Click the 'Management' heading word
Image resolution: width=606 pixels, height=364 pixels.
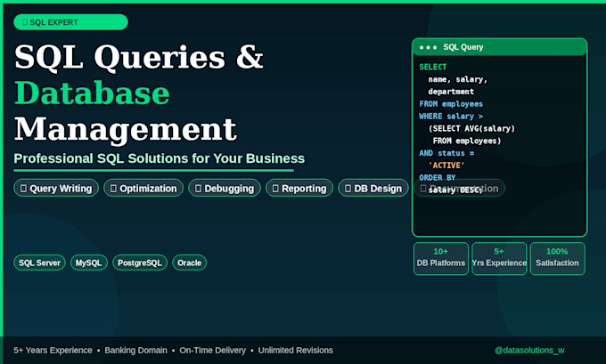pos(126,130)
